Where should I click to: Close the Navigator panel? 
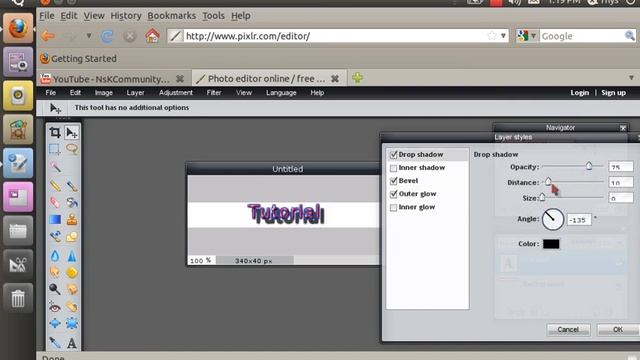623,128
